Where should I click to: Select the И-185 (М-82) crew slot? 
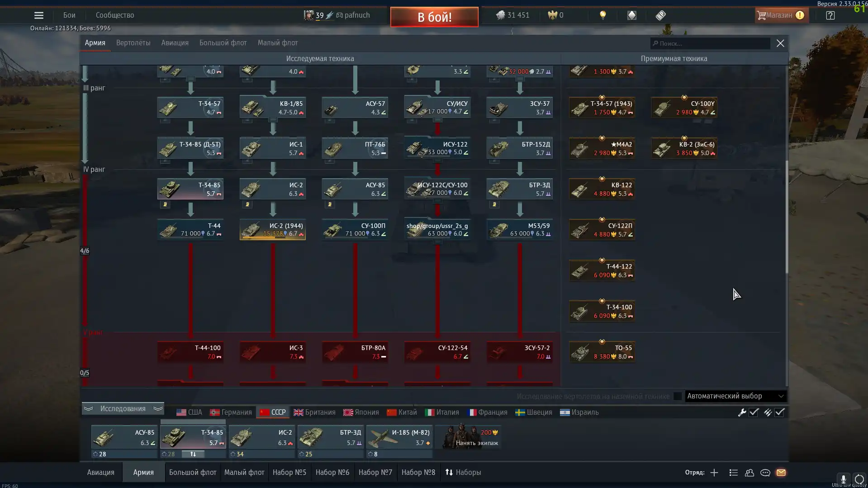pos(399,437)
